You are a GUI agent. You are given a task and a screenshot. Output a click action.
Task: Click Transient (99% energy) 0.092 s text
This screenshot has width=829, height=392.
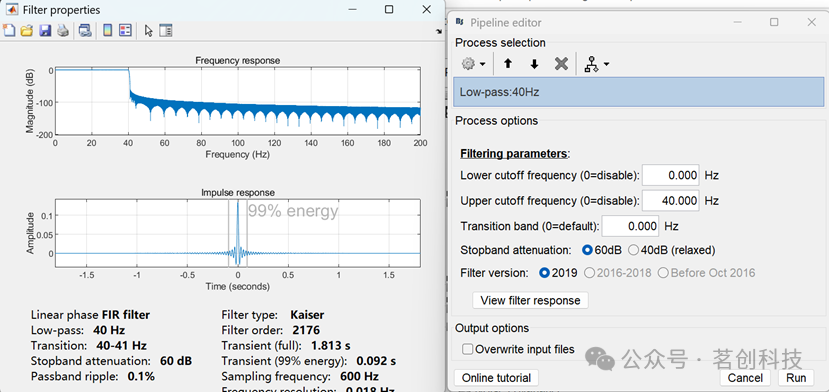309,361
